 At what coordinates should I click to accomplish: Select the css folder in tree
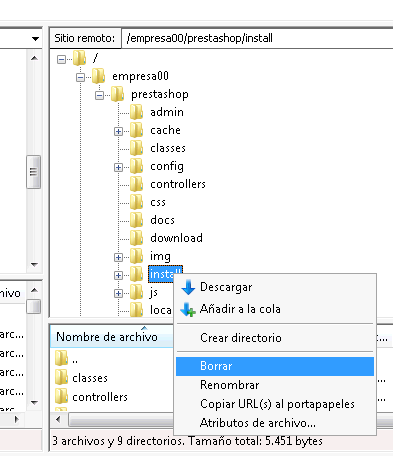(x=158, y=202)
